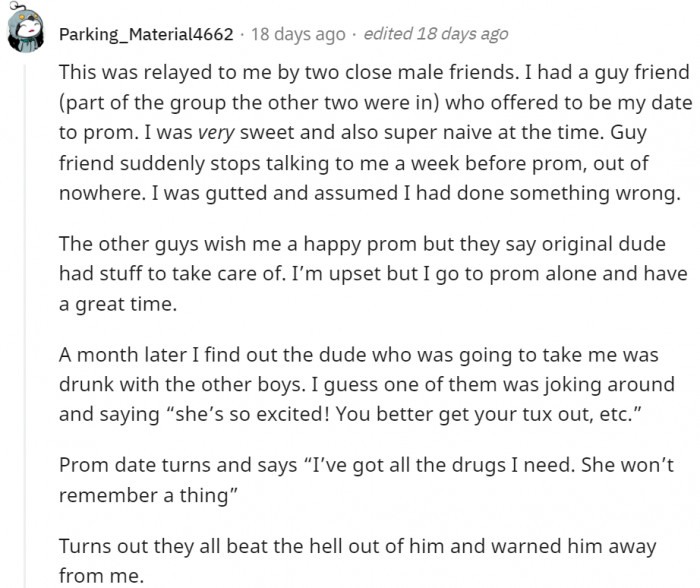Click the words 'from me.' on the last line
This screenshot has height=588, width=700.
tap(101, 576)
